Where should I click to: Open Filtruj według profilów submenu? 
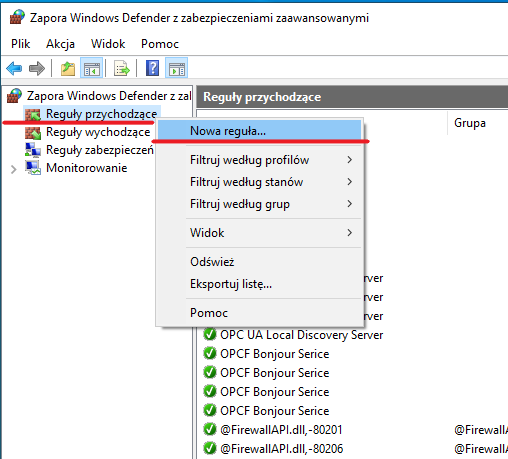259,160
